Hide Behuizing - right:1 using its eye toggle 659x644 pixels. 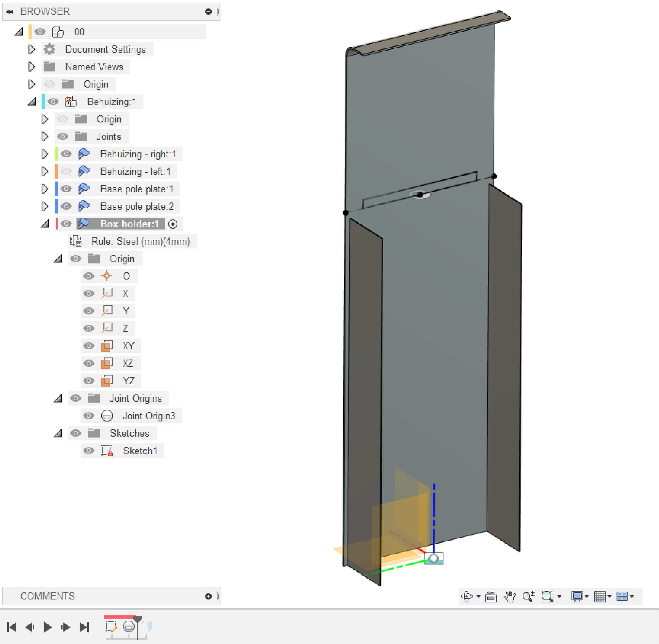[66, 154]
